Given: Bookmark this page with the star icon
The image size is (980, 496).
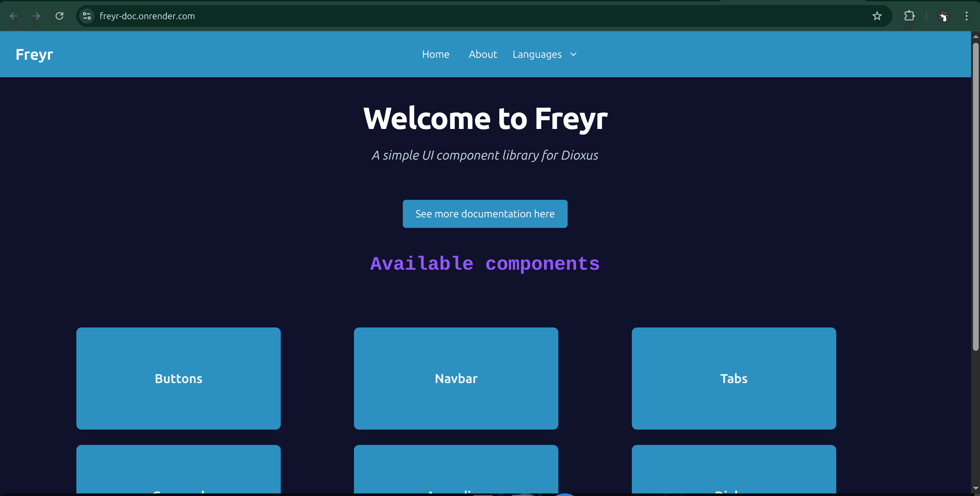Looking at the screenshot, I should [x=877, y=16].
